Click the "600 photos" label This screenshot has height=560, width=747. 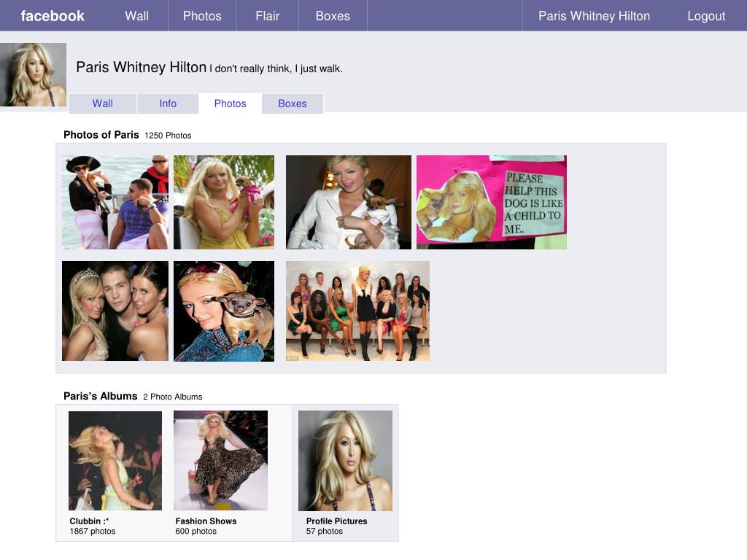tap(196, 532)
